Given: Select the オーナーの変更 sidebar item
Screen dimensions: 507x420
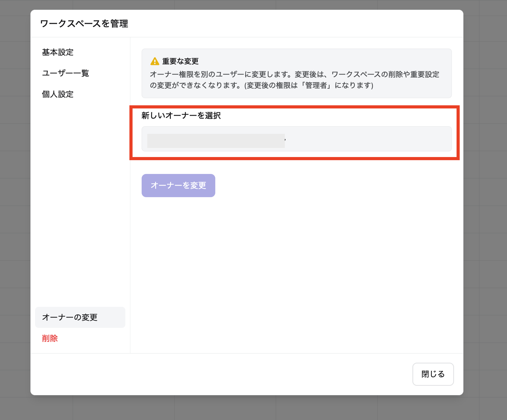Looking at the screenshot, I should (80, 317).
